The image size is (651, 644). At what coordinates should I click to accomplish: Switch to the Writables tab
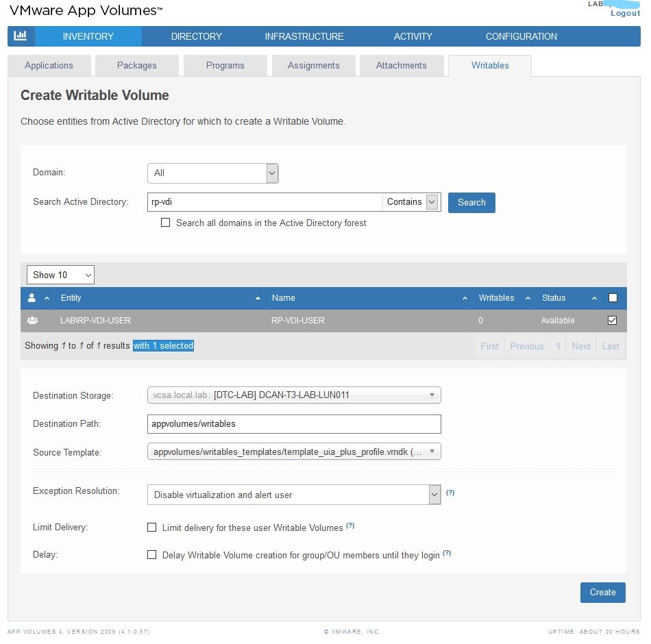[490, 65]
